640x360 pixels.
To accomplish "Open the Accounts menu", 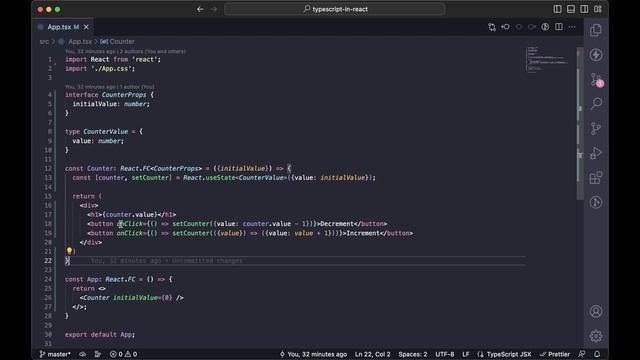I will [596, 311].
